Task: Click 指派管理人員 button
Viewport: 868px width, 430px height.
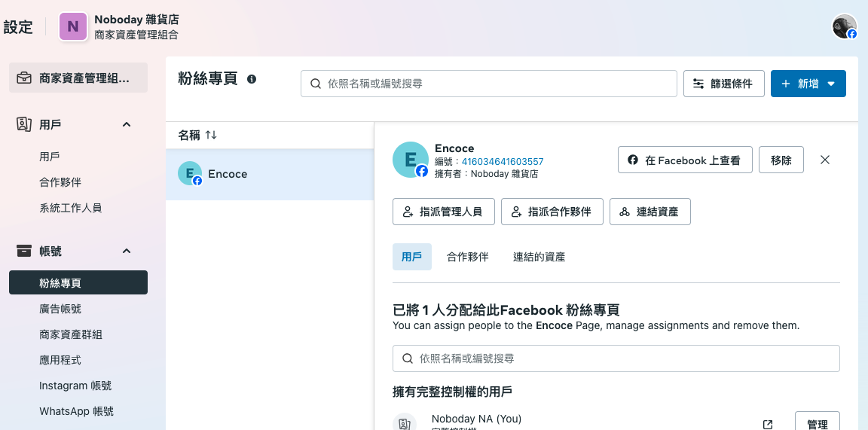Action: click(x=443, y=212)
